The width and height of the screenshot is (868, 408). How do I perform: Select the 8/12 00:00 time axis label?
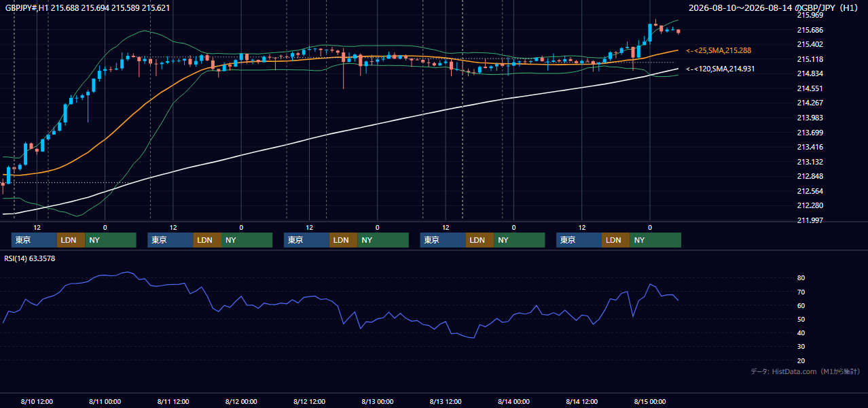click(241, 401)
